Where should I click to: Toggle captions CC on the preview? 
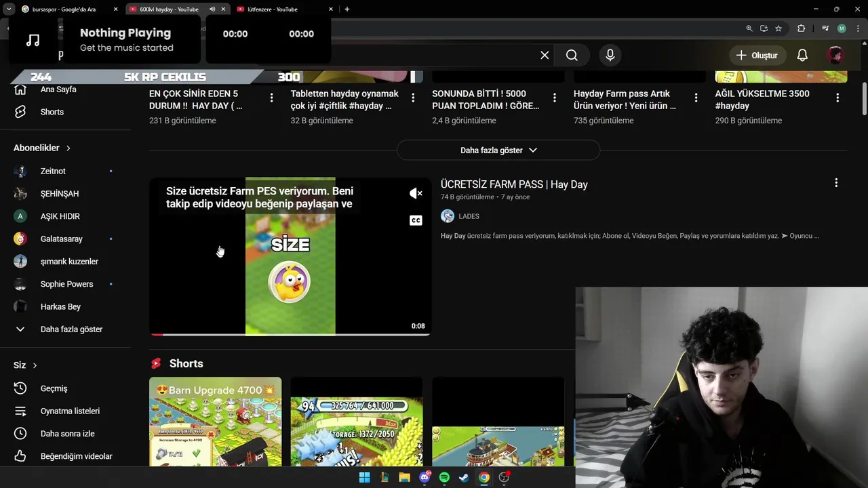coord(416,220)
